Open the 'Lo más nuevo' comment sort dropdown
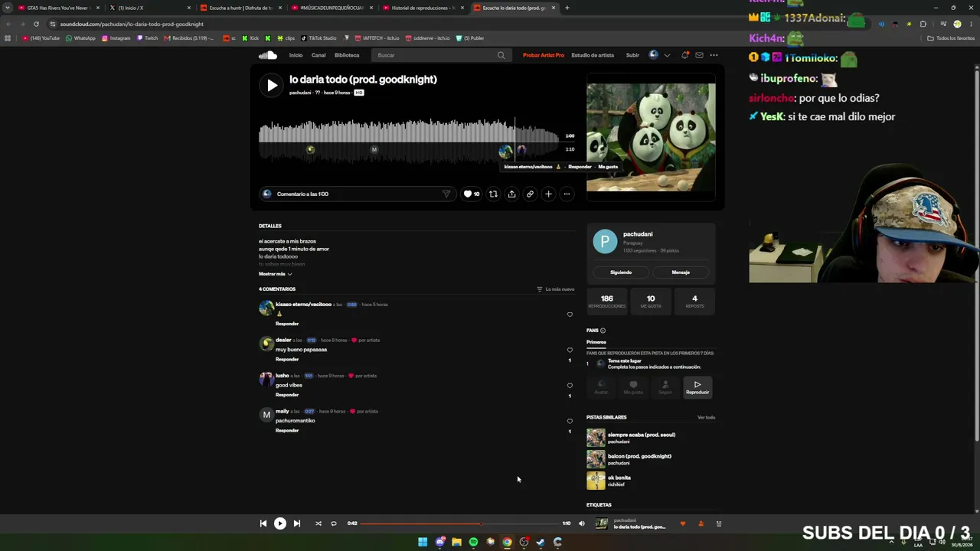Viewport: 980px width, 551px height. (x=556, y=289)
